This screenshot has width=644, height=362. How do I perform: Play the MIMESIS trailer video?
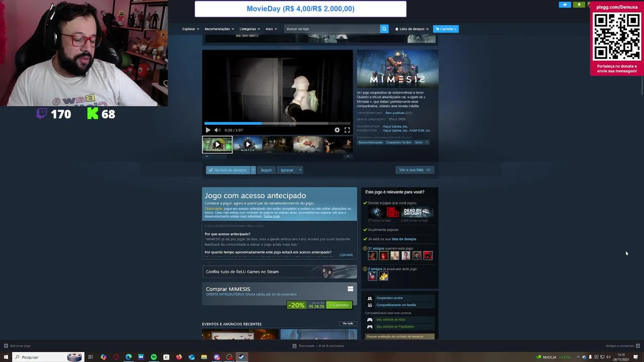[208, 130]
